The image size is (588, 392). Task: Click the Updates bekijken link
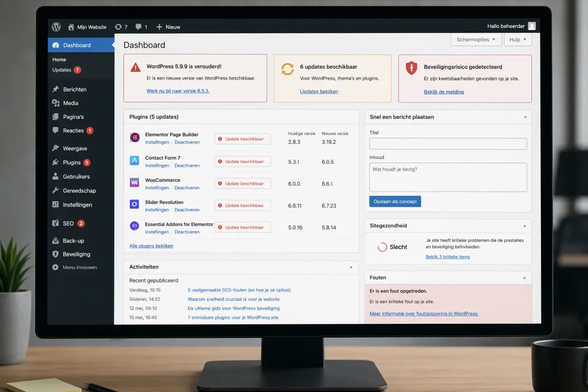click(319, 91)
